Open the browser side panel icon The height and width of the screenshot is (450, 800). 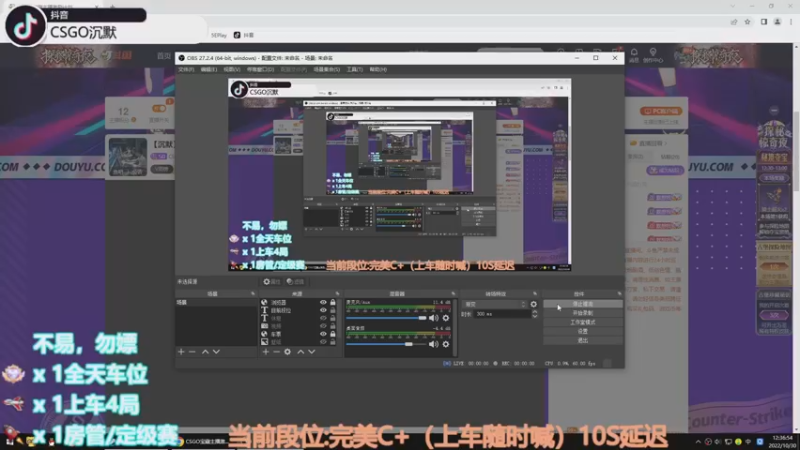[x=764, y=22]
